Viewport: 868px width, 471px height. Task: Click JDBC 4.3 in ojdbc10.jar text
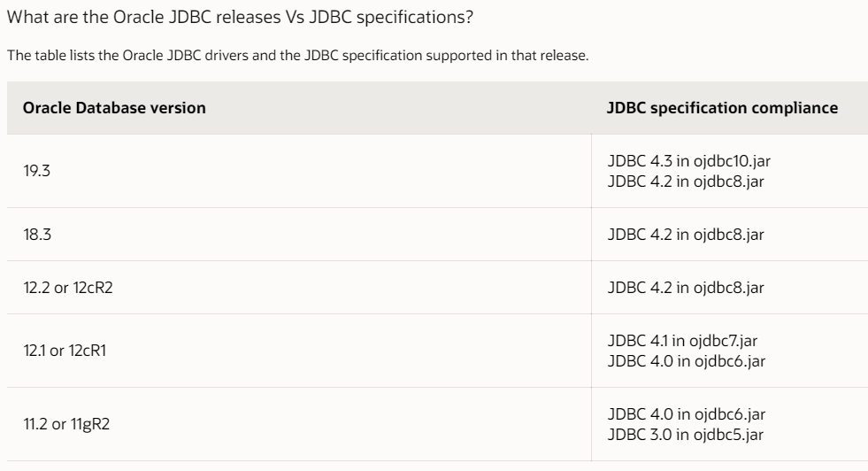click(688, 161)
